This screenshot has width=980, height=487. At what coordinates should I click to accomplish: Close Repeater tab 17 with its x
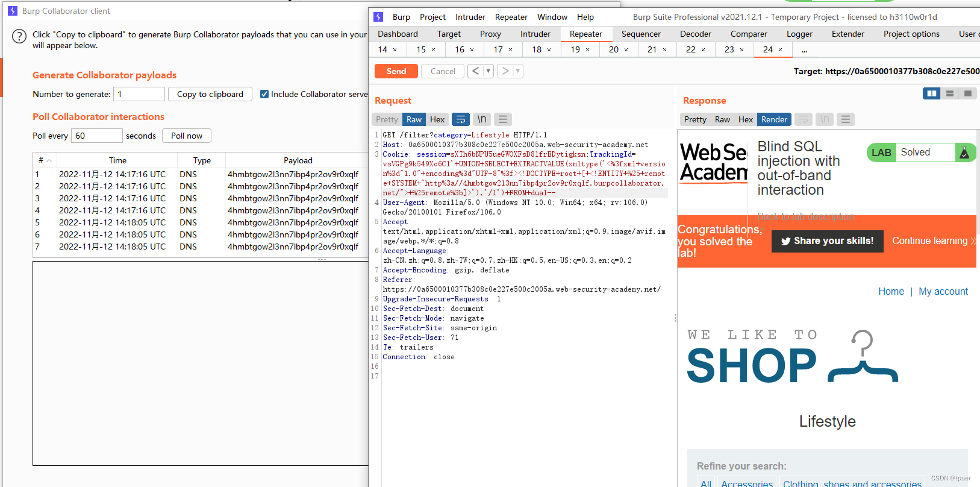click(511, 50)
